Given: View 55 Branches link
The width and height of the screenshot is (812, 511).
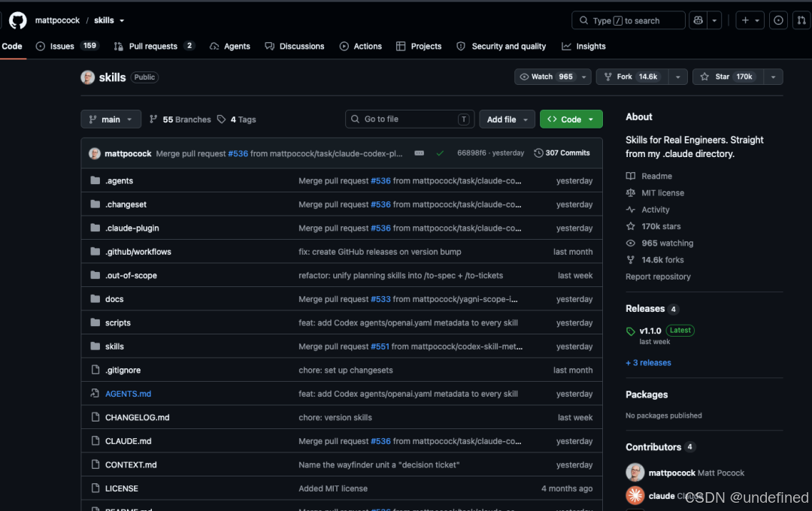Looking at the screenshot, I should pyautogui.click(x=180, y=119).
